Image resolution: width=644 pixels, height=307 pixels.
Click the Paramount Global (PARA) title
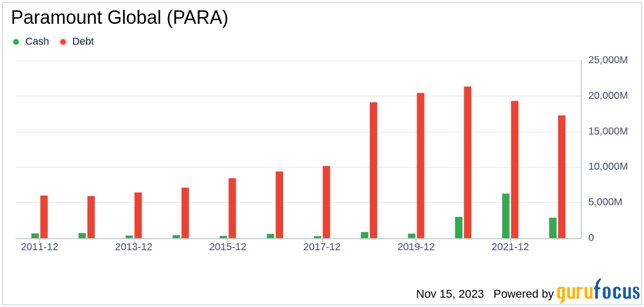(x=119, y=18)
